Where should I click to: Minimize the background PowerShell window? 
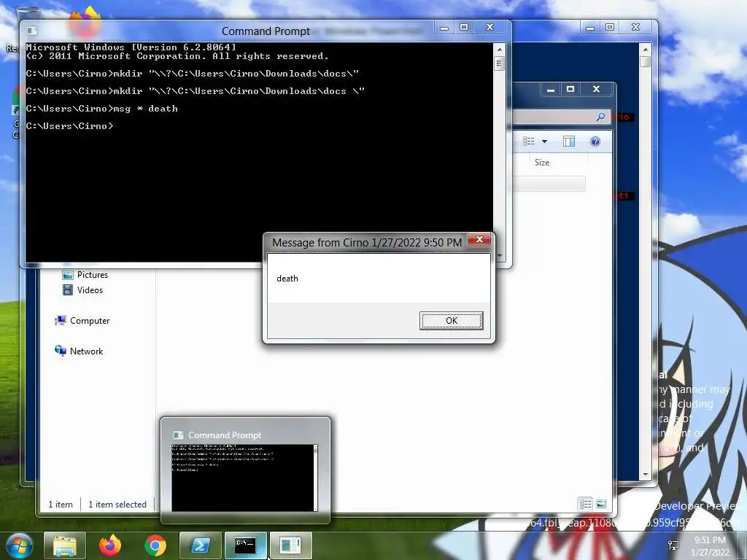(590, 28)
